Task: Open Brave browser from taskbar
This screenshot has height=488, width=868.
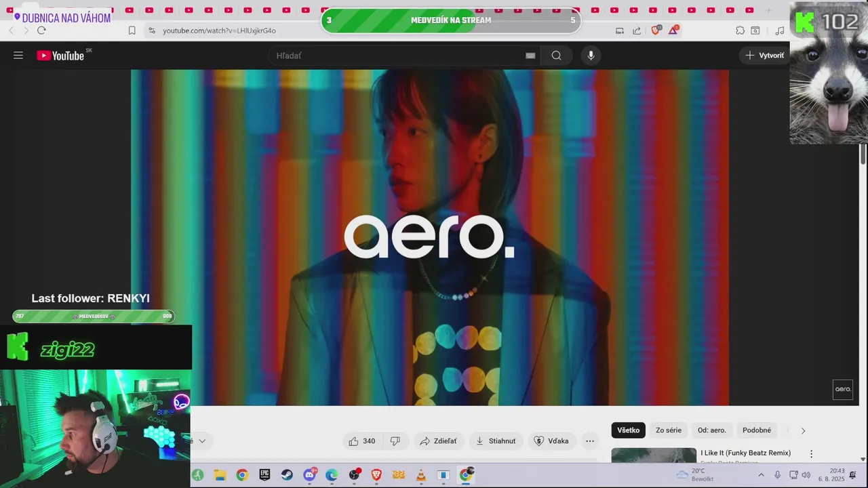Action: 376,475
